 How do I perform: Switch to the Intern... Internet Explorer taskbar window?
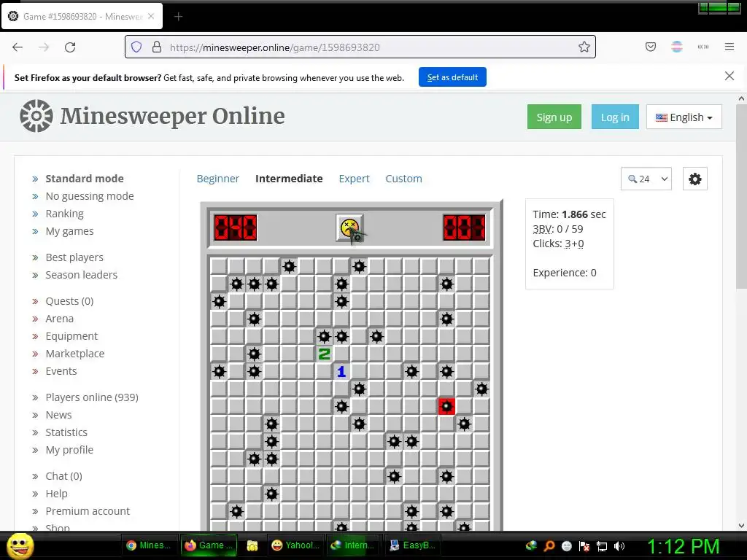tap(353, 545)
